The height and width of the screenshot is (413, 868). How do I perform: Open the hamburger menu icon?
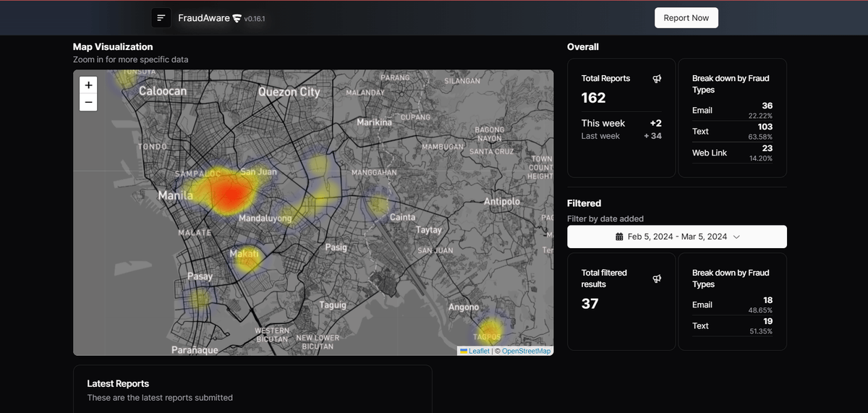tap(161, 18)
